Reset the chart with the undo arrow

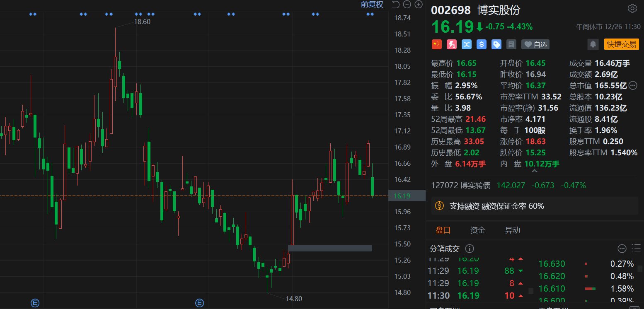point(395,5)
